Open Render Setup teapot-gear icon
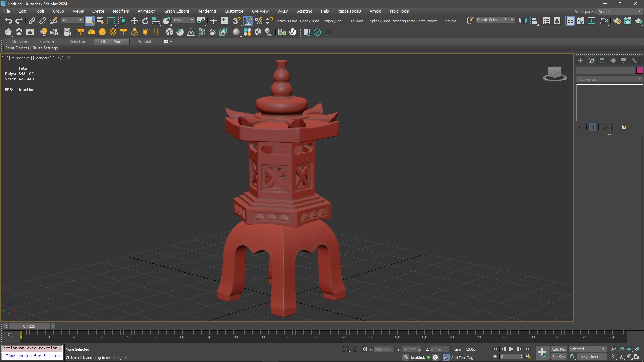The height and width of the screenshot is (362, 644). click(x=616, y=21)
